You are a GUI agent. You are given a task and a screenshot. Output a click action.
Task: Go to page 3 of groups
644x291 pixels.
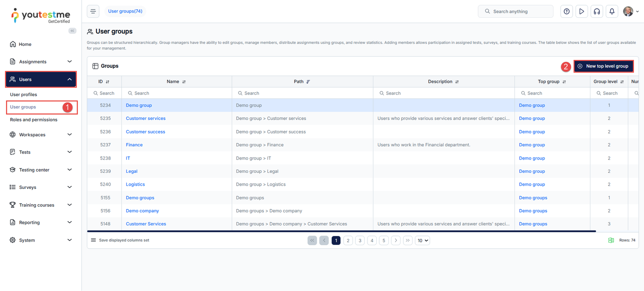coord(360,240)
